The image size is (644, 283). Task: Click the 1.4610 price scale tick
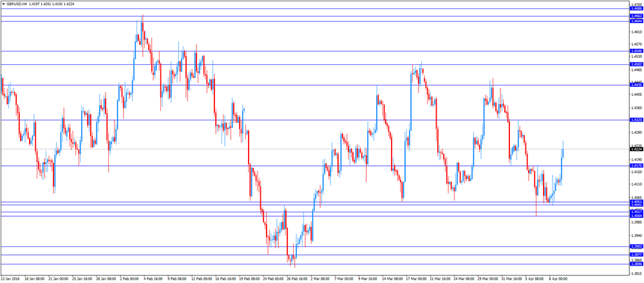pyautogui.click(x=636, y=32)
